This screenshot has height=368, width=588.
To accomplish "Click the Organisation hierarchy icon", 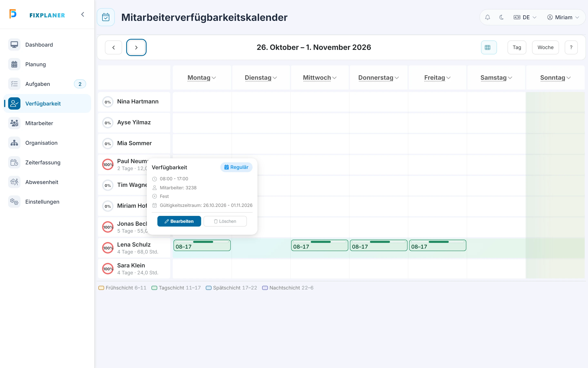I will 14,143.
